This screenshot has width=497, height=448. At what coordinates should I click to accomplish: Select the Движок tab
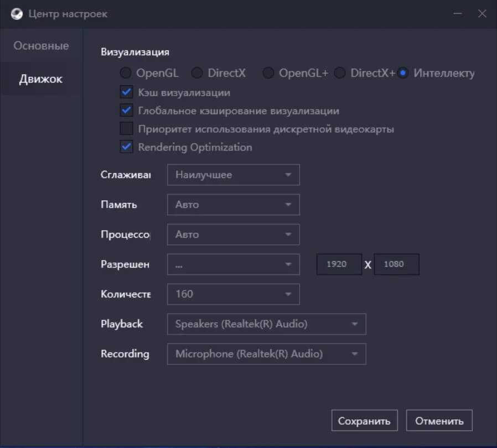42,79
